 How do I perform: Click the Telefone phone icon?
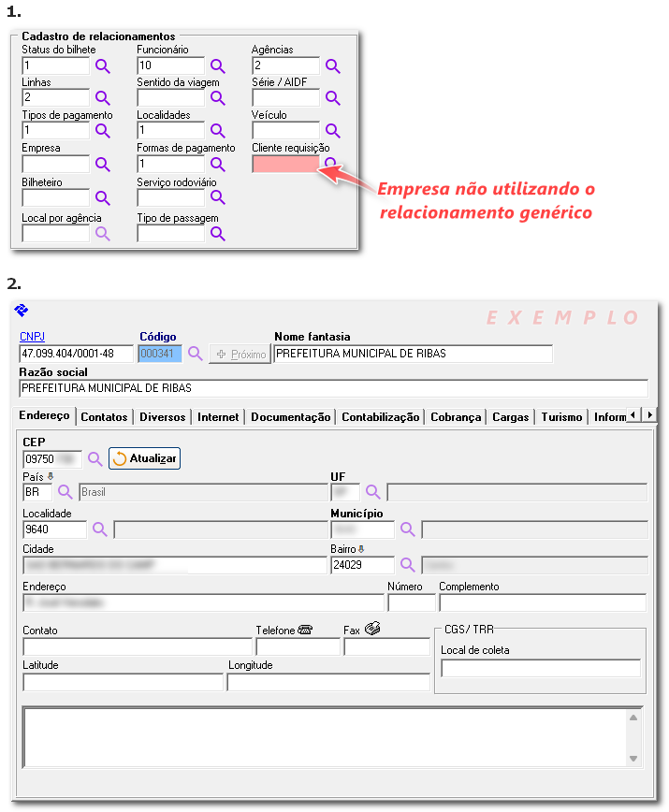click(x=305, y=630)
